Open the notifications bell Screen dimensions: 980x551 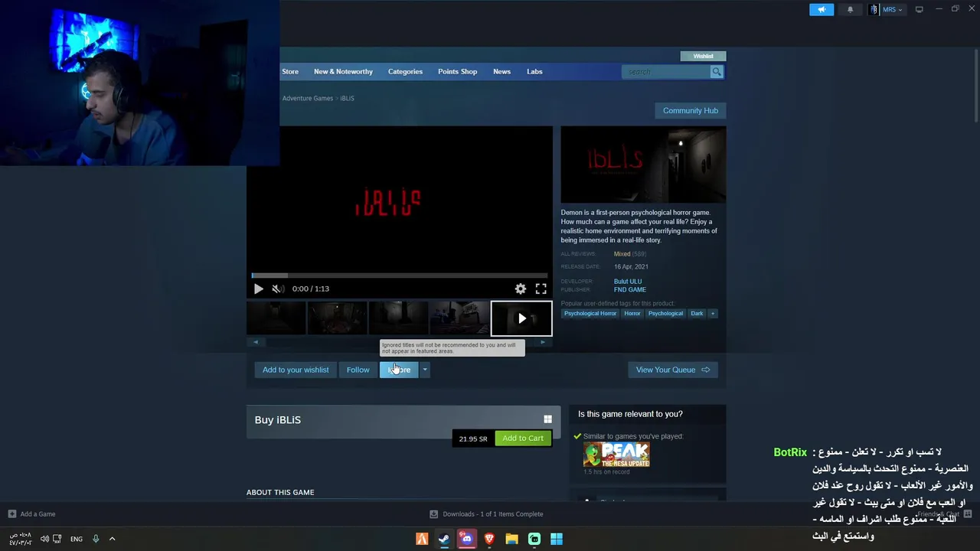click(x=850, y=9)
